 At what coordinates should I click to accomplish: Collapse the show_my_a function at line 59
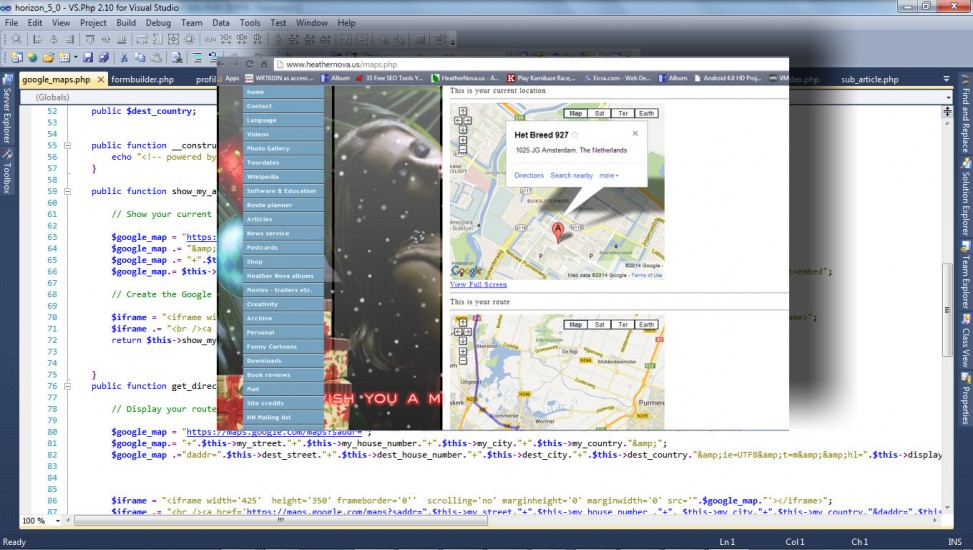pos(68,192)
